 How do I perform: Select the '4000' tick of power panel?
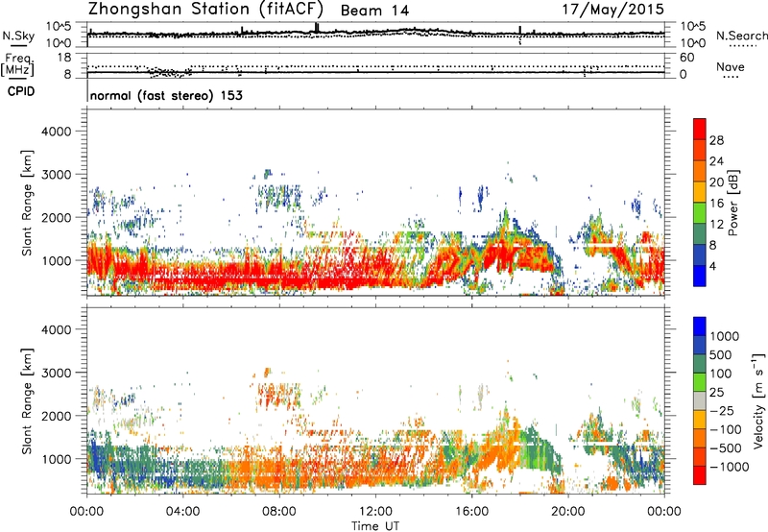pyautogui.click(x=56, y=132)
